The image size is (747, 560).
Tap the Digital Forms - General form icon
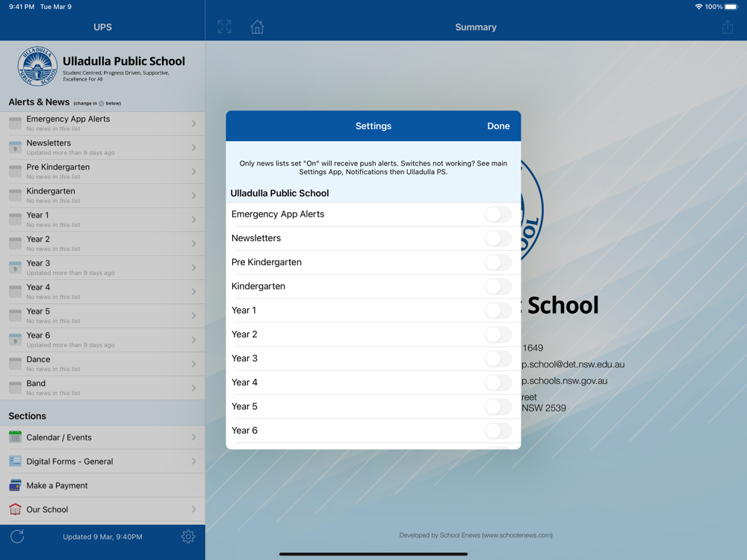pyautogui.click(x=15, y=461)
